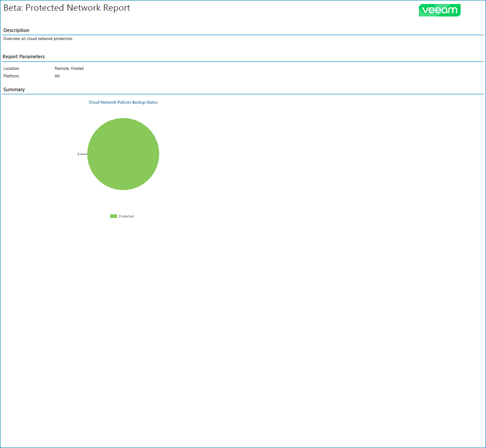The width and height of the screenshot is (486, 448).
Task: Click the All platform value
Action: 57,76
